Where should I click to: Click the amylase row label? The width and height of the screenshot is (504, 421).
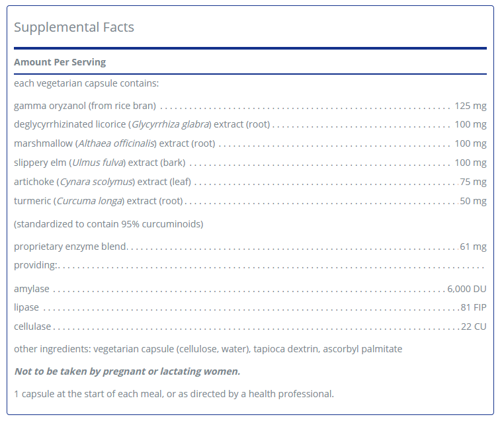[32, 289]
